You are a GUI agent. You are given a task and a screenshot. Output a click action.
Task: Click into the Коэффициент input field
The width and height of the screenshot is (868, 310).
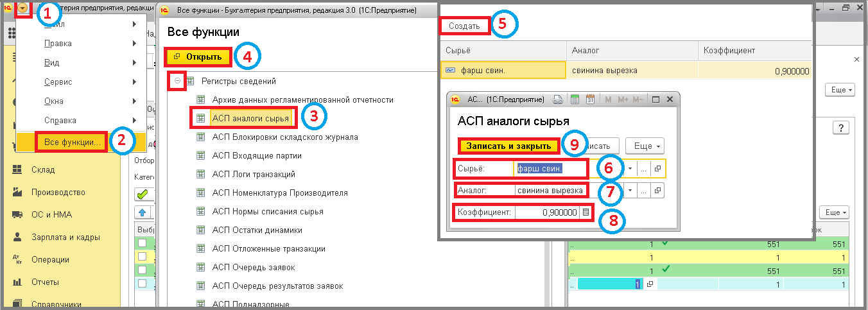[x=548, y=212]
